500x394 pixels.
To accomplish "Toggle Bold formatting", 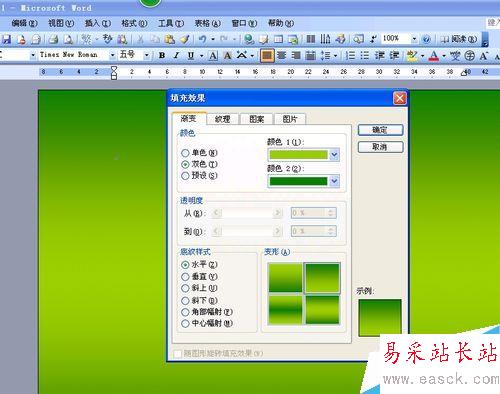I will pyautogui.click(x=162, y=55).
